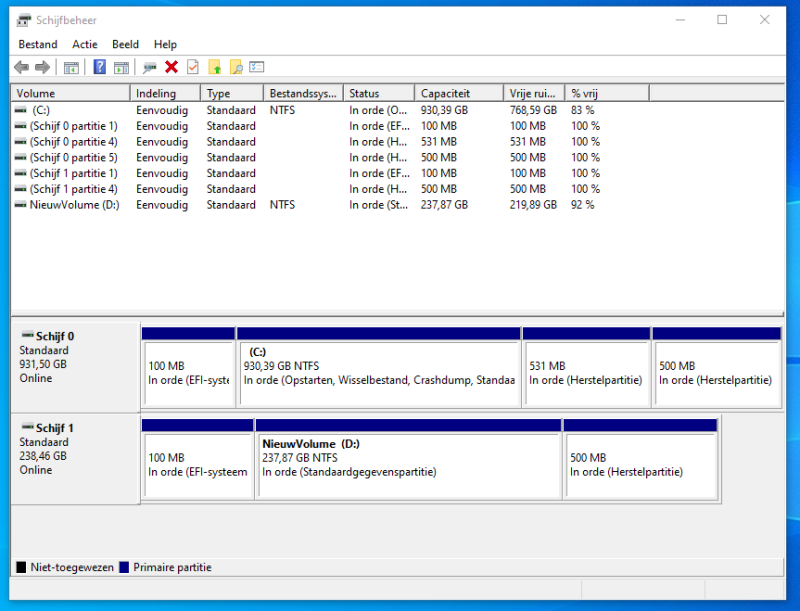Open the Bestand menu

(x=38, y=44)
